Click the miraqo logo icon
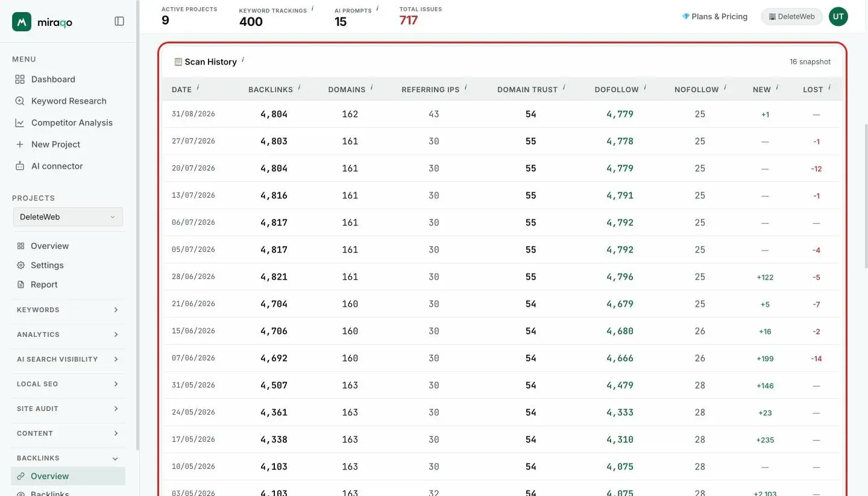The image size is (868, 496). [x=22, y=22]
